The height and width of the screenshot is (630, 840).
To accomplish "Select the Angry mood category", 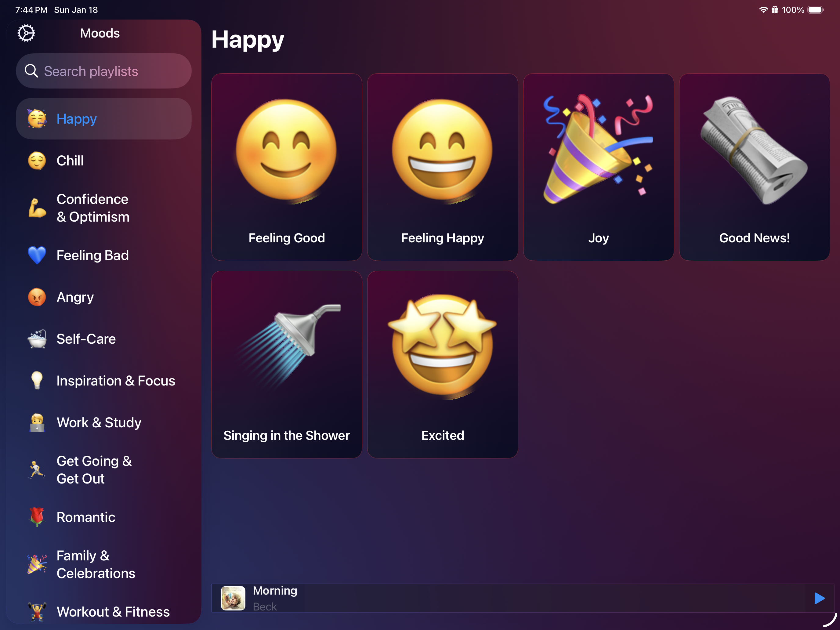I will [75, 297].
